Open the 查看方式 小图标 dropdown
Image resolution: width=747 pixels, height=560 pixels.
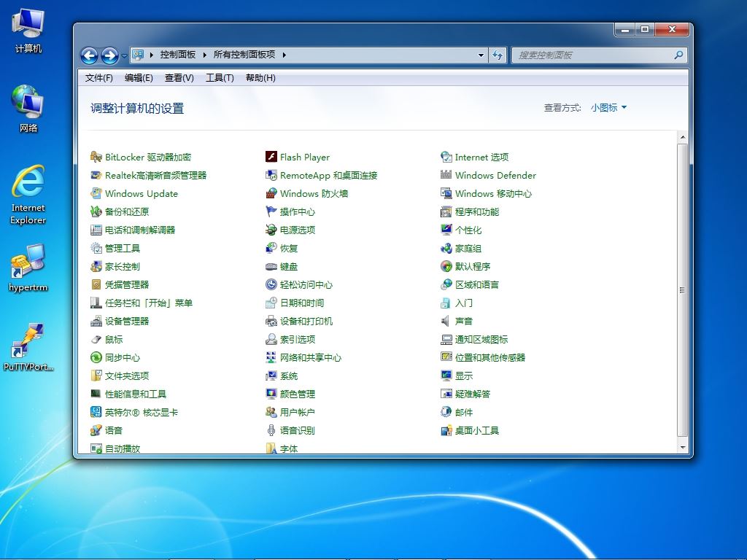click(x=609, y=108)
